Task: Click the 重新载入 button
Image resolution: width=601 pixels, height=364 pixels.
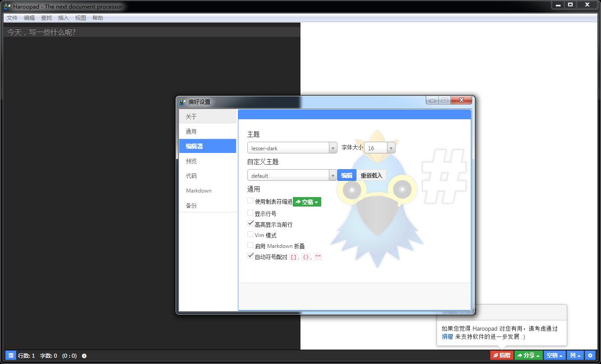Action: tap(371, 175)
